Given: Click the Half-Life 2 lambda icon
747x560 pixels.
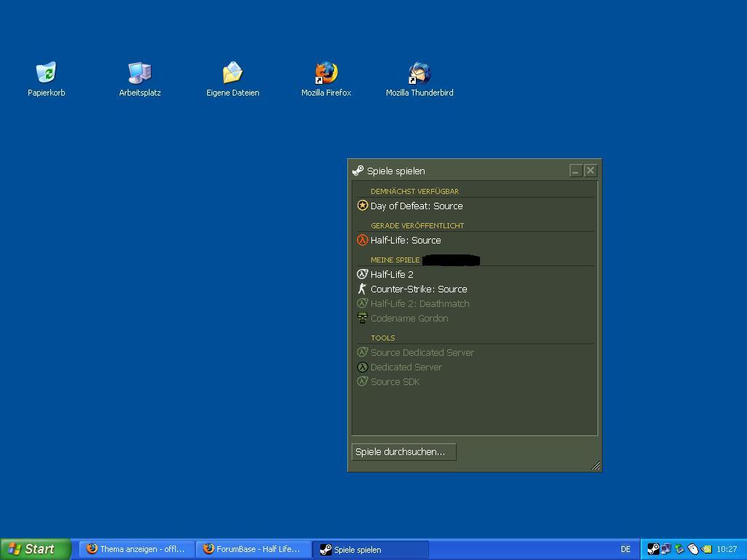Looking at the screenshot, I should [363, 274].
